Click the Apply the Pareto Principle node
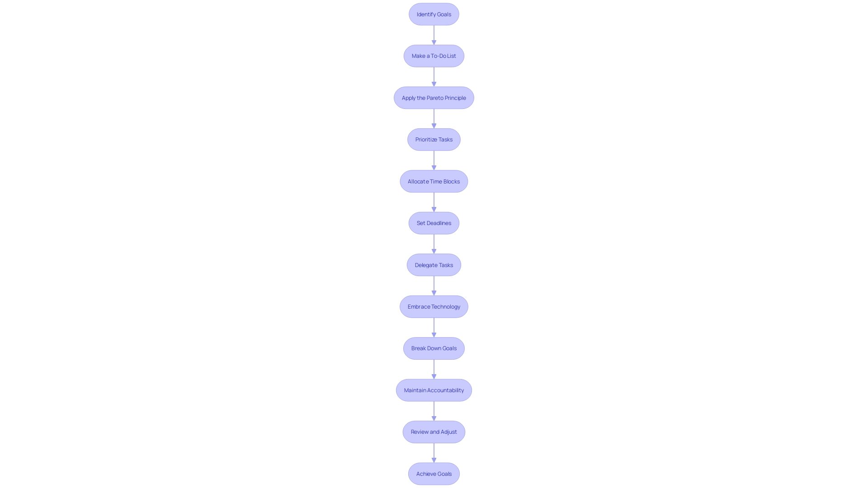The image size is (868, 488). pyautogui.click(x=434, y=97)
